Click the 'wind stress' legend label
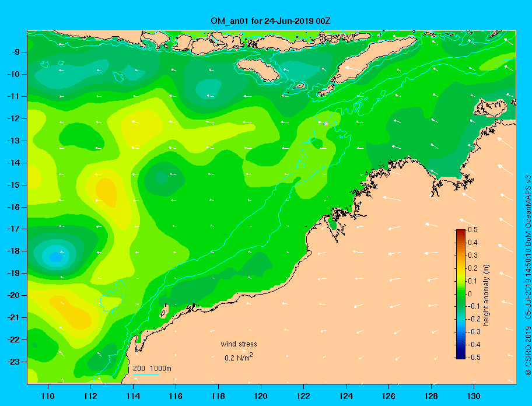 click(x=239, y=344)
